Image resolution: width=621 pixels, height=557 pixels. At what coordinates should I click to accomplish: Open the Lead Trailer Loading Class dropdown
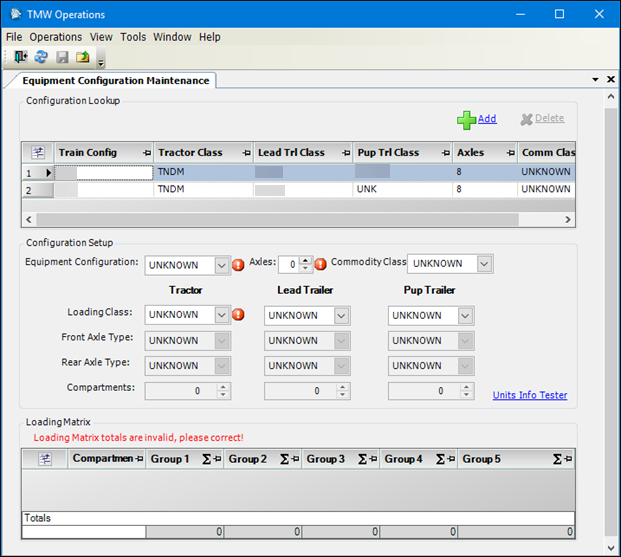click(341, 315)
